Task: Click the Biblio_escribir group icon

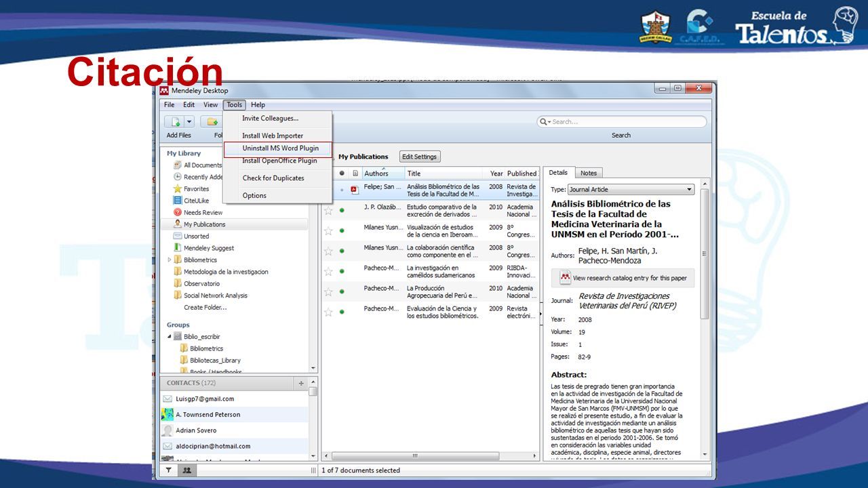Action: tap(178, 336)
